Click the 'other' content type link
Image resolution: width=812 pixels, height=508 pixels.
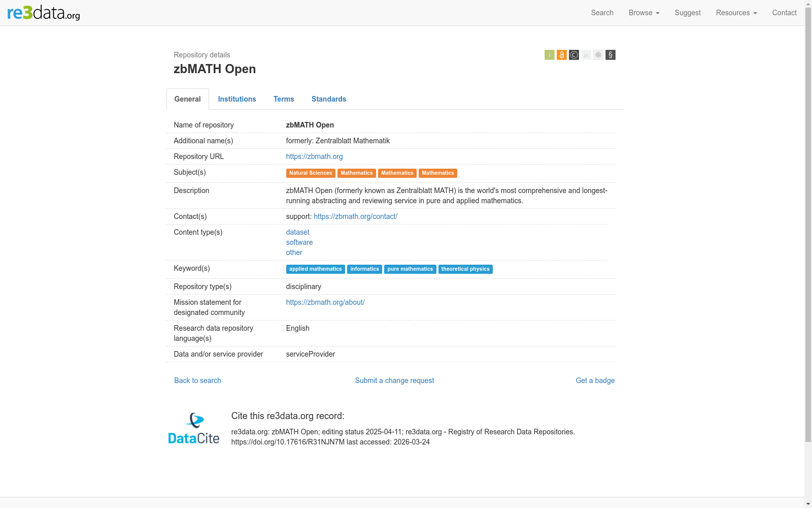click(x=294, y=252)
